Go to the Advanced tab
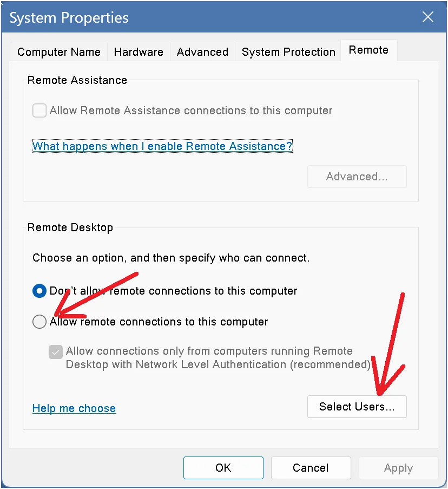 coord(202,52)
